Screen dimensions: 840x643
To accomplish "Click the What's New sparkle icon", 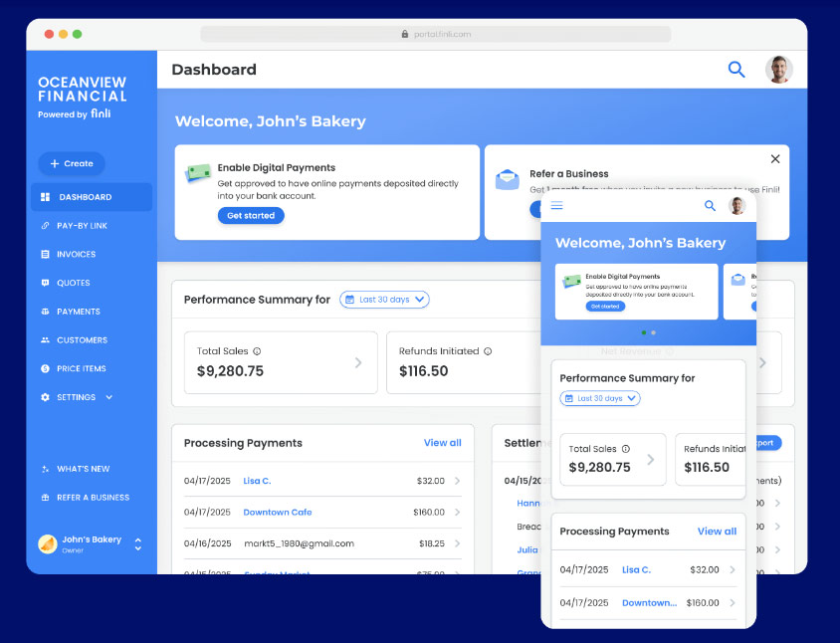I will tap(45, 469).
